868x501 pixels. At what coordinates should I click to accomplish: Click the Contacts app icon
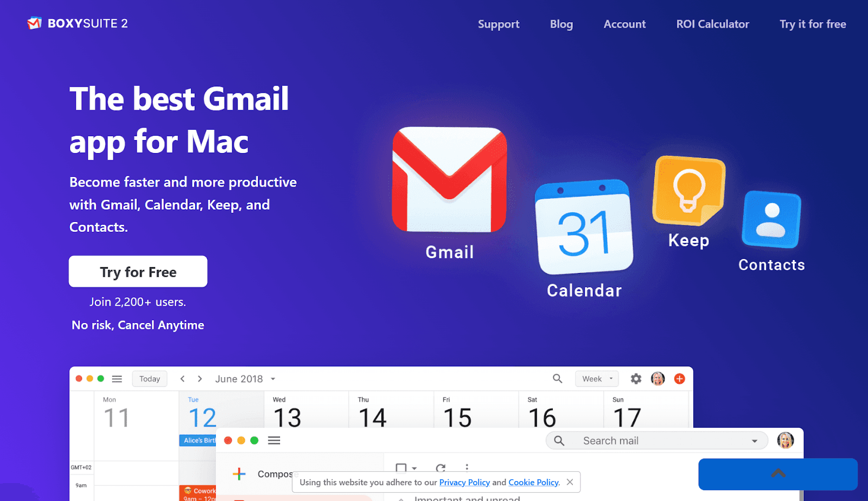pyautogui.click(x=771, y=219)
